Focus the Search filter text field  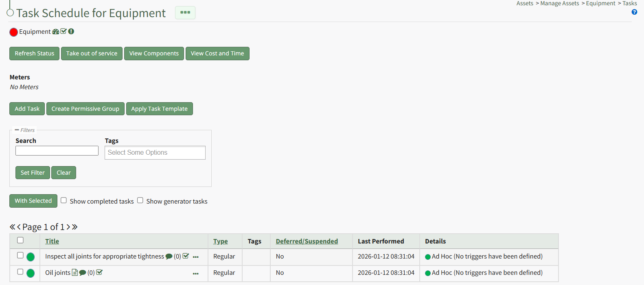[x=57, y=151]
